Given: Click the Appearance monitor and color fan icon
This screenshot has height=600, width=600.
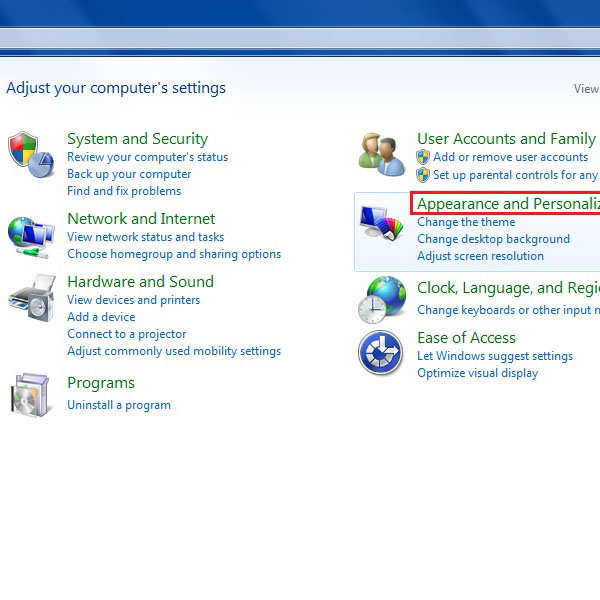Looking at the screenshot, I should click(x=382, y=223).
